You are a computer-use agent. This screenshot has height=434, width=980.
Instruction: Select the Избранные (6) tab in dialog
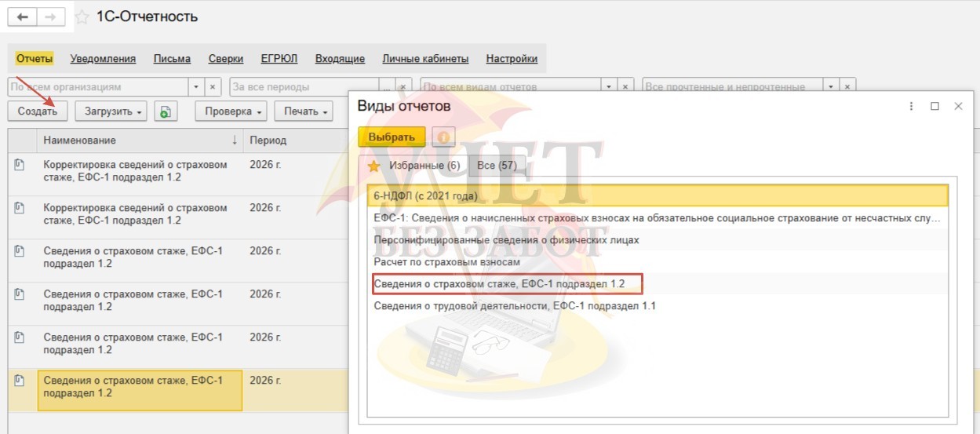pos(413,166)
